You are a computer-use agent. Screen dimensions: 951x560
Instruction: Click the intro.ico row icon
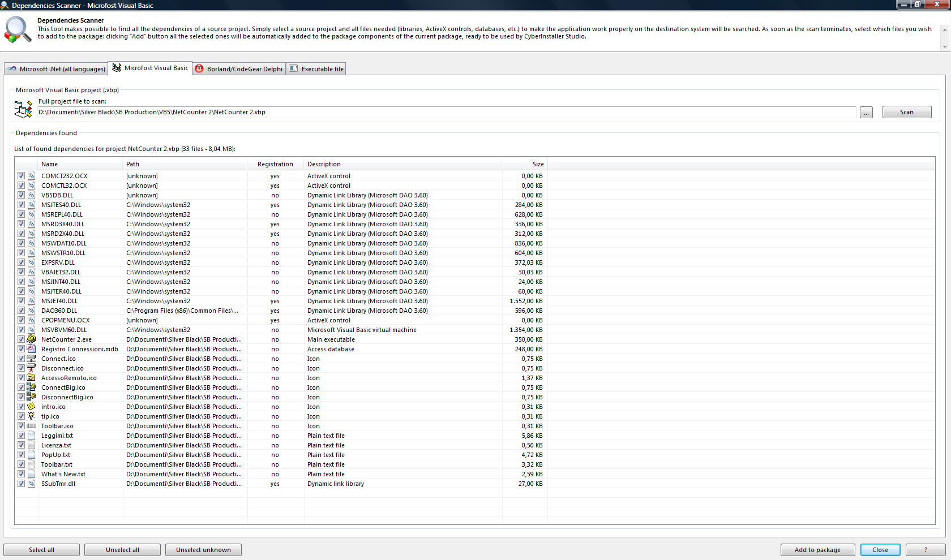[31, 407]
